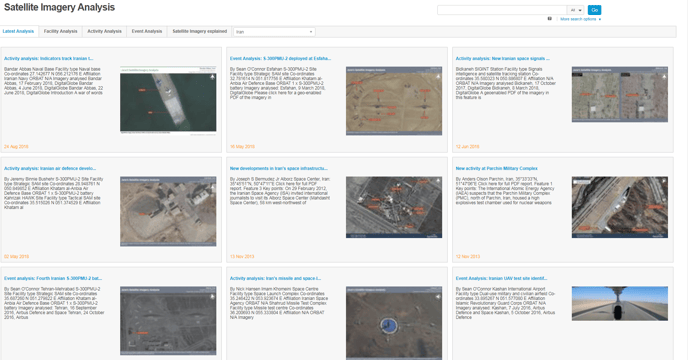Click the 'By Joseph S Bermudez Jr' summary text
688x360 pixels.
[280, 191]
